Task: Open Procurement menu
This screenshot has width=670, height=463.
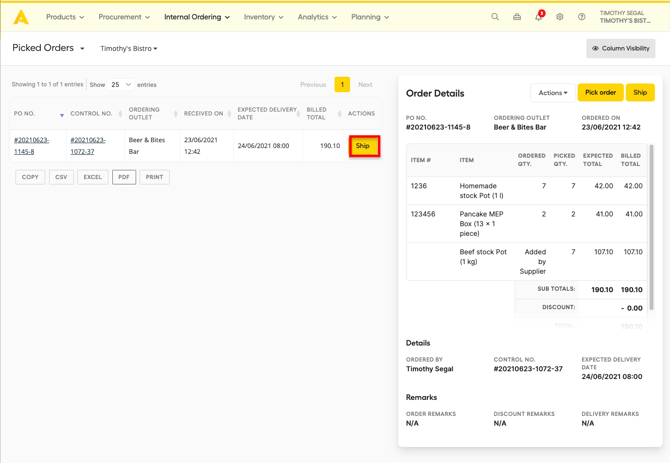Action: pyautogui.click(x=124, y=17)
